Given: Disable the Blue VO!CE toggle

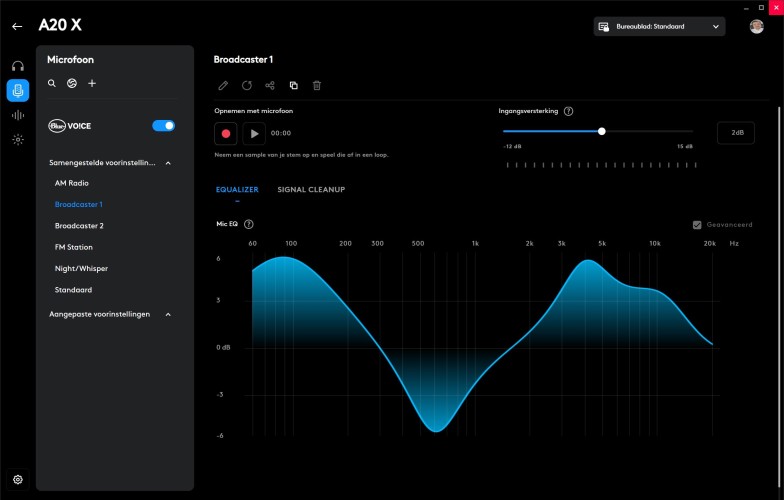Looking at the screenshot, I should point(163,126).
